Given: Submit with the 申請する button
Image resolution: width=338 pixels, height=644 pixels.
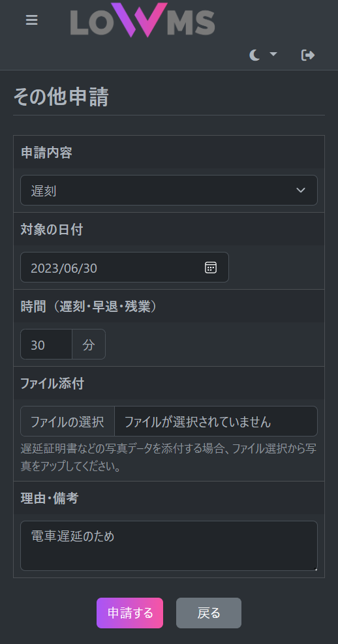Looking at the screenshot, I should click(x=130, y=613).
